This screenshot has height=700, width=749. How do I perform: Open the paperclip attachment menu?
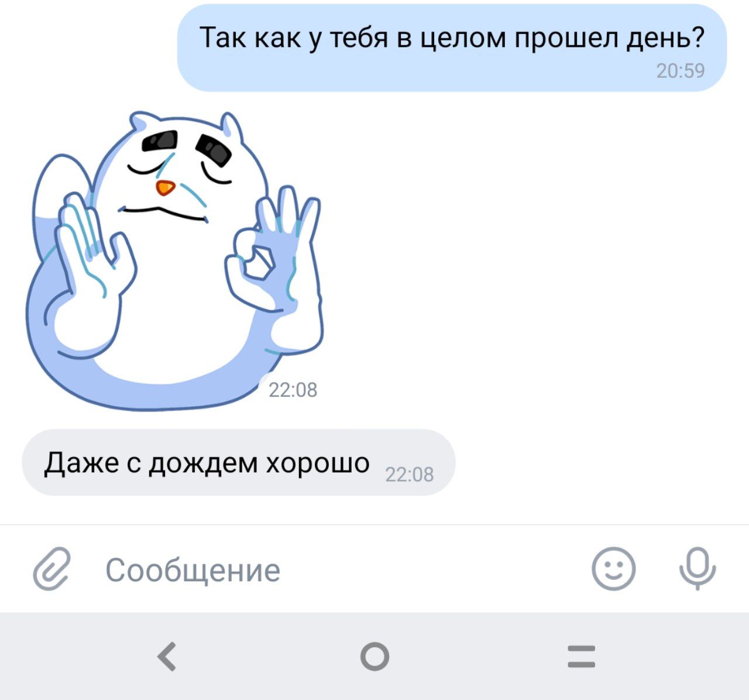[x=51, y=568]
